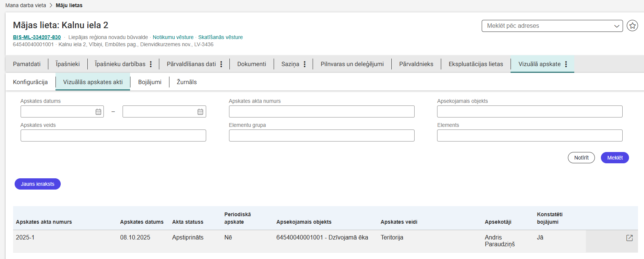This screenshot has height=259, width=644.
Task: Open the Vizuālā apskate three-dot menu
Action: [566, 64]
